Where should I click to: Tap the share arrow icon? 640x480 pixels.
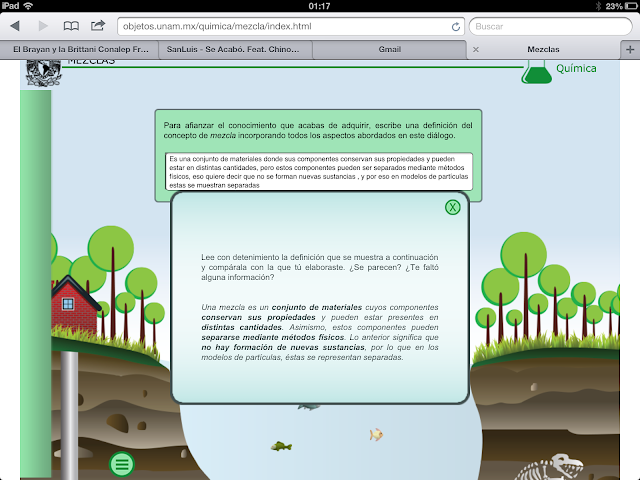click(x=98, y=26)
